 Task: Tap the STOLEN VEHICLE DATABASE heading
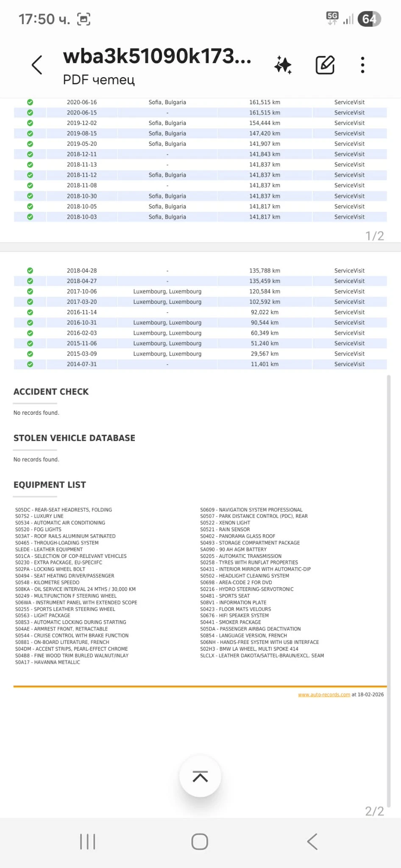pyautogui.click(x=74, y=438)
